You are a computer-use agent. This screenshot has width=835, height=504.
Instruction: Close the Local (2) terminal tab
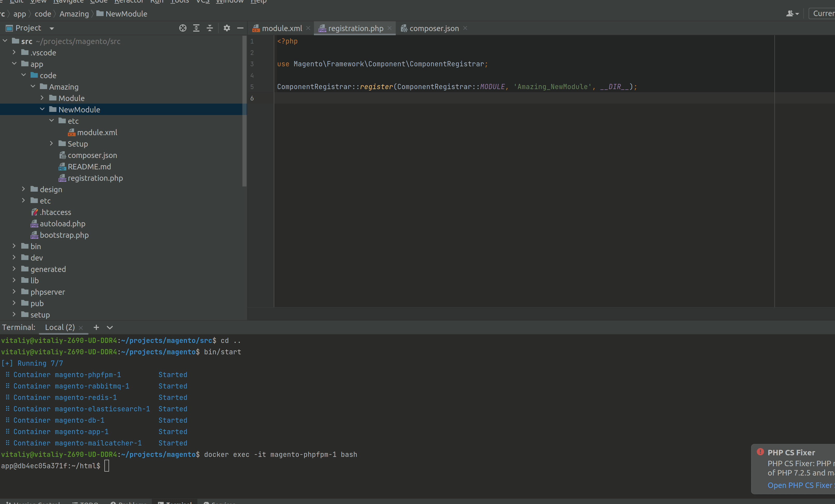81,328
